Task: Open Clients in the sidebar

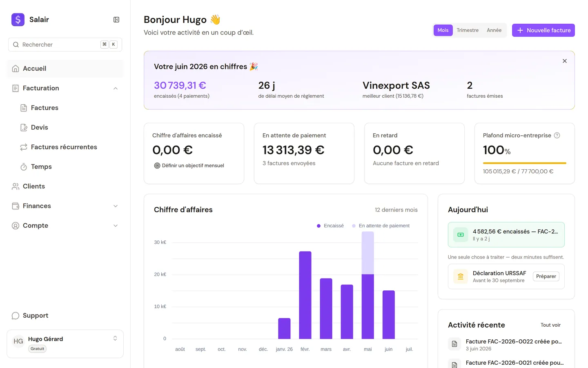Action: [65, 186]
